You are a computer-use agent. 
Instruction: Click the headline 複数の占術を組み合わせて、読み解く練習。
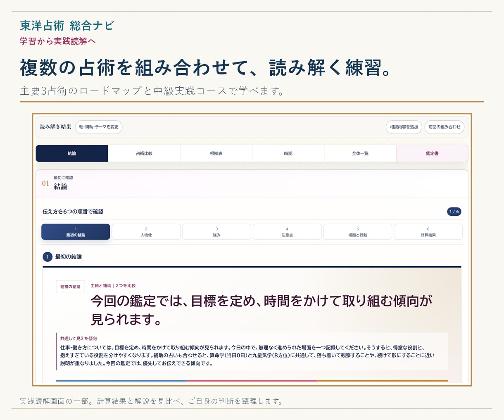[x=206, y=67]
